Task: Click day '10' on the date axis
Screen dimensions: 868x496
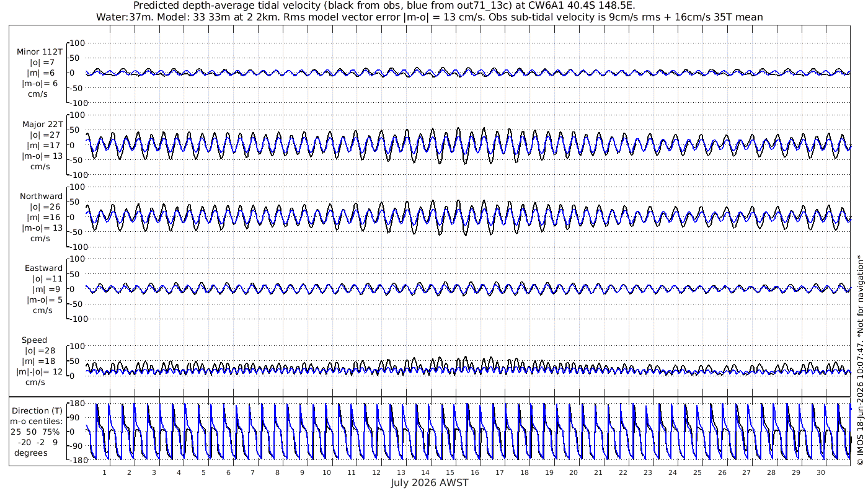Action: [x=327, y=472]
